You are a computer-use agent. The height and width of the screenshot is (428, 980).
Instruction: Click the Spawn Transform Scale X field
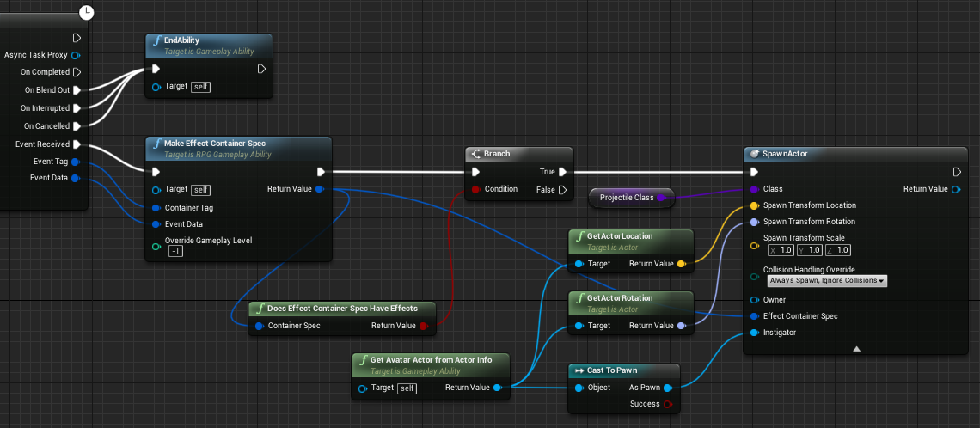pyautogui.click(x=781, y=250)
